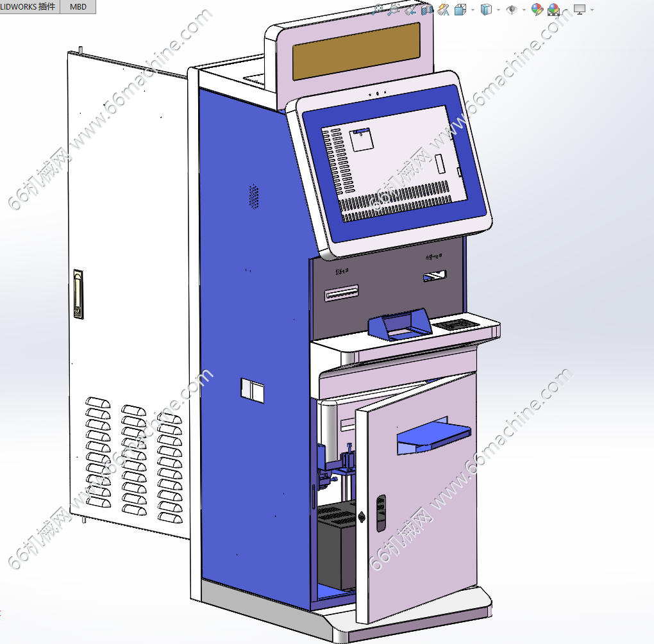Image resolution: width=654 pixels, height=644 pixels.
Task: Expand the View Orientation dropdown arrow
Action: click(473, 10)
